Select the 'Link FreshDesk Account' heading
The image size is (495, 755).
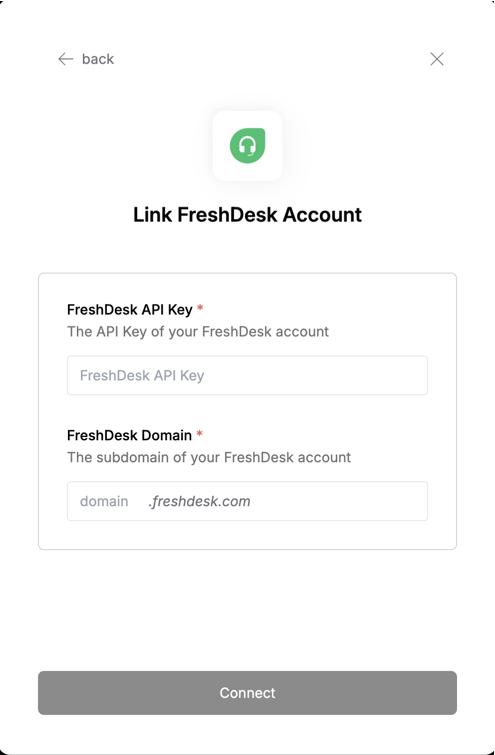point(248,215)
